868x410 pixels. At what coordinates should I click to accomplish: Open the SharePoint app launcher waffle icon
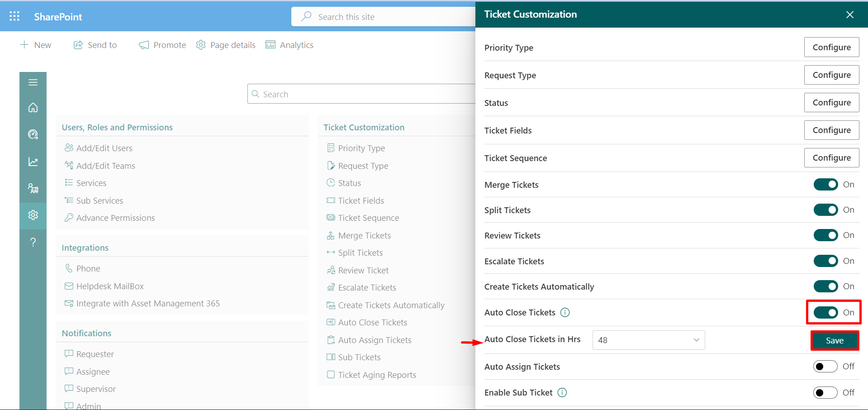[14, 17]
